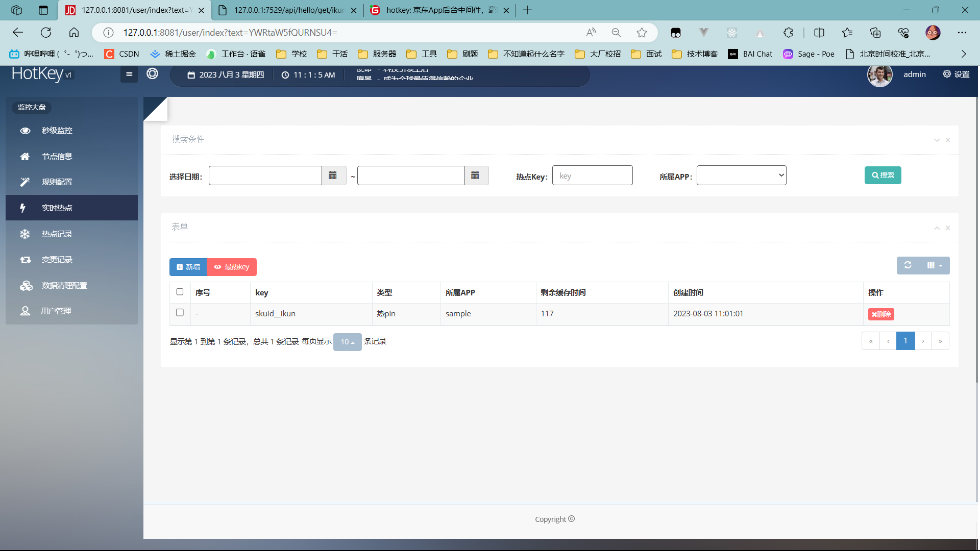Open the start date calendar picker icon

pyautogui.click(x=333, y=176)
